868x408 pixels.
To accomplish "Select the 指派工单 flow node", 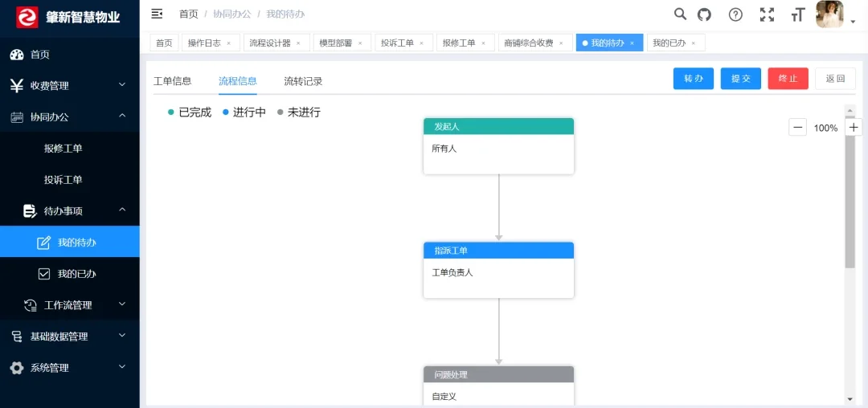I will coord(499,271).
